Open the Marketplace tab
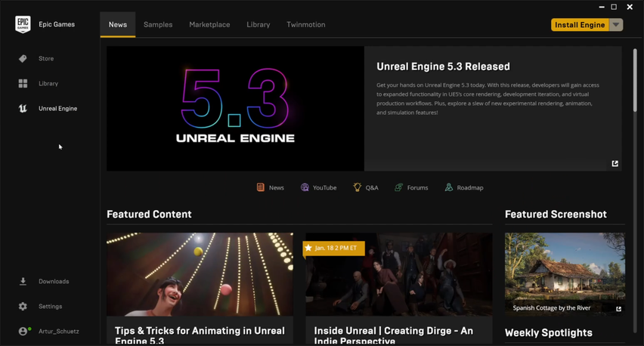The width and height of the screenshot is (644, 346). click(x=209, y=25)
